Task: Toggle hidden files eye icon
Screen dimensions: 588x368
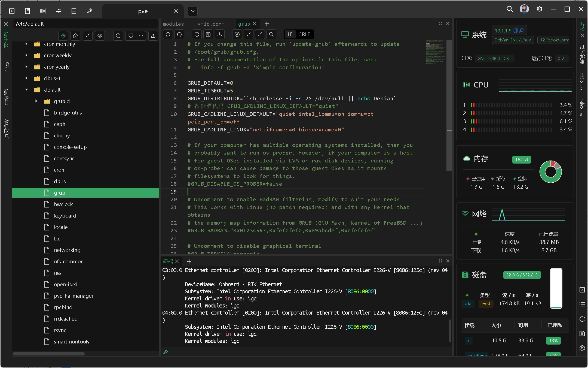Action: pyautogui.click(x=100, y=36)
